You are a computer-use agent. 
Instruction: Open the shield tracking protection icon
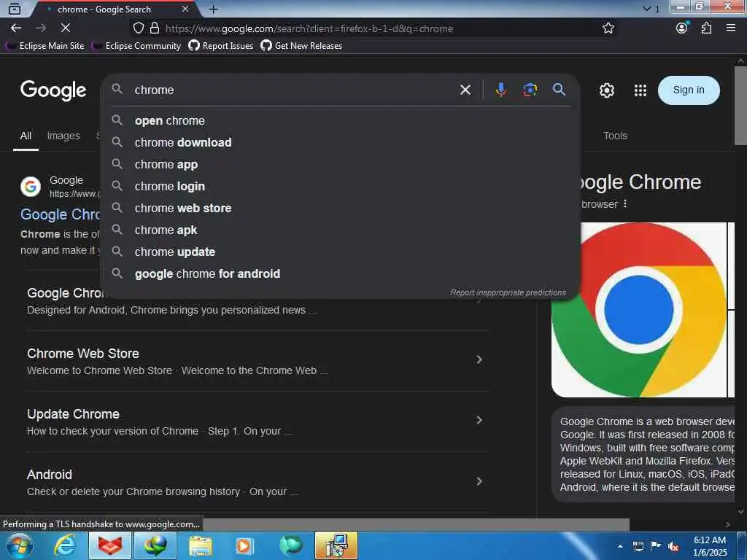coord(138,28)
